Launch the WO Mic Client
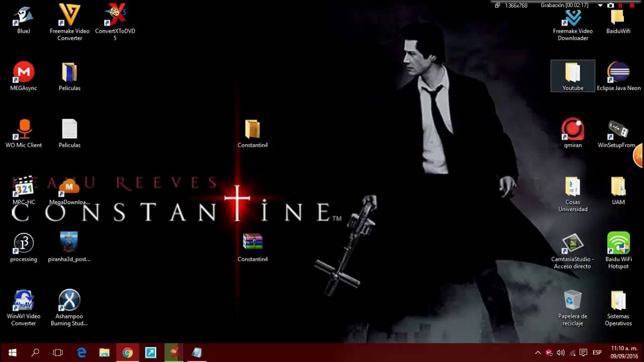The height and width of the screenshot is (362, 644). point(23,130)
